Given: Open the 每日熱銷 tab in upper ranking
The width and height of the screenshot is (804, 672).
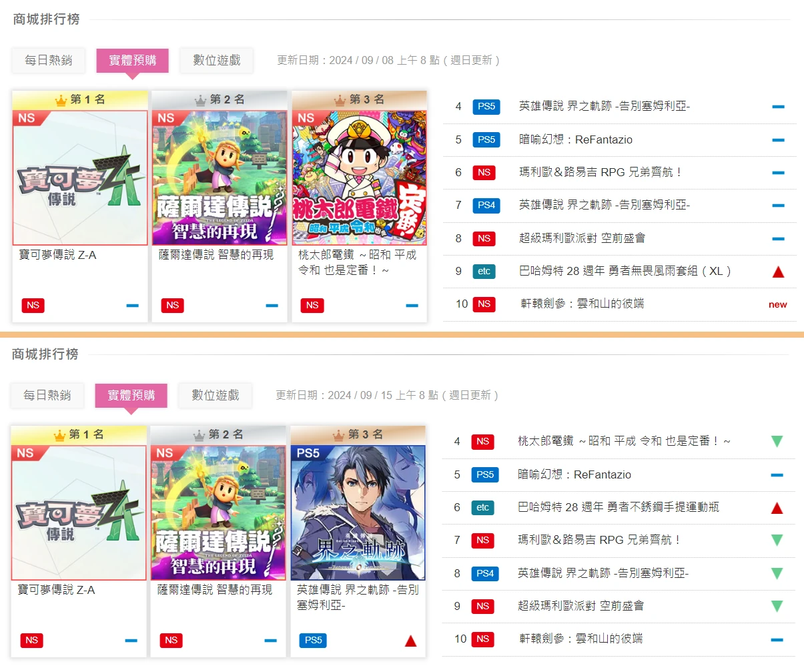Looking at the screenshot, I should (49, 60).
